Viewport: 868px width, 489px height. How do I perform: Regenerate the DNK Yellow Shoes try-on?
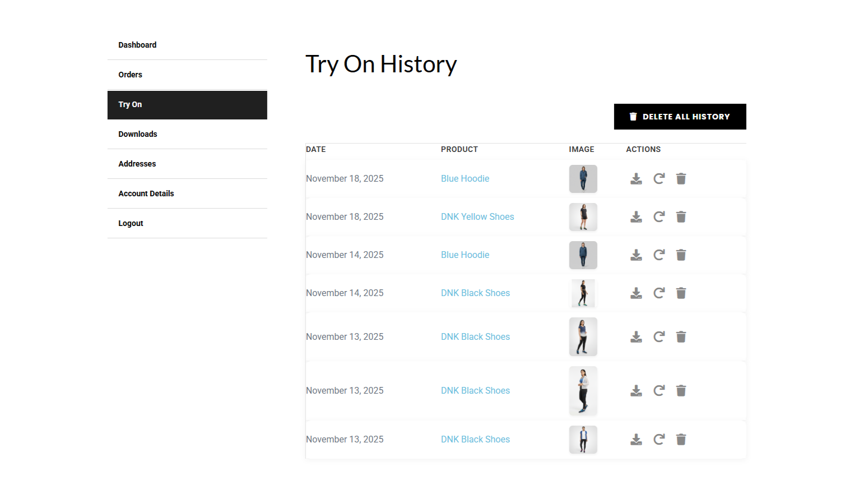coord(659,216)
